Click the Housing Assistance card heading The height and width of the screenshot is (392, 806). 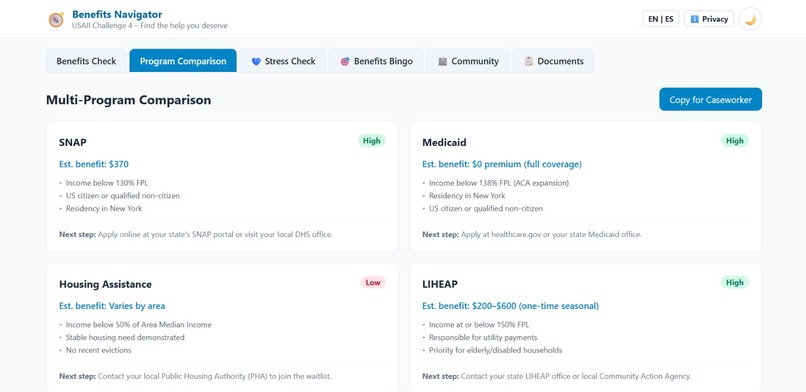click(105, 284)
